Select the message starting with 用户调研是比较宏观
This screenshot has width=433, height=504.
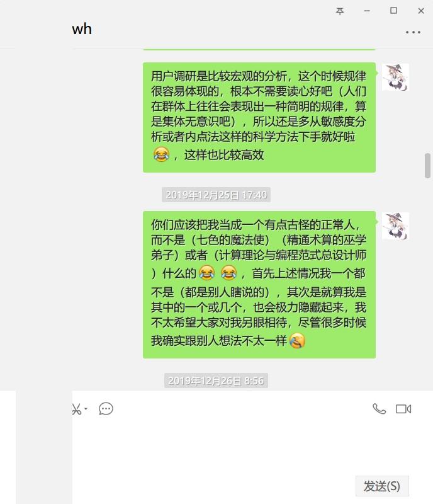point(259,117)
